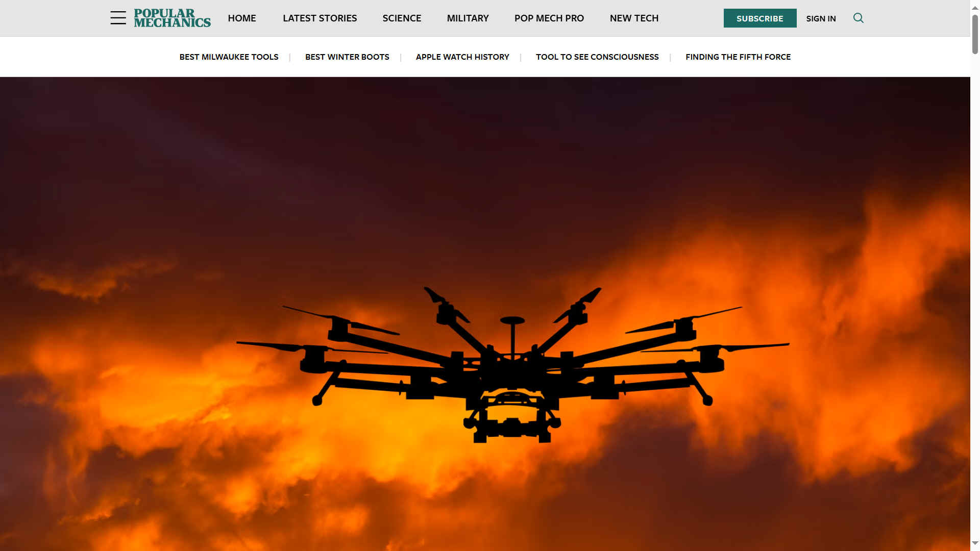The width and height of the screenshot is (980, 551).
Task: Open Best Milwaukee Tools link
Action: [229, 57]
